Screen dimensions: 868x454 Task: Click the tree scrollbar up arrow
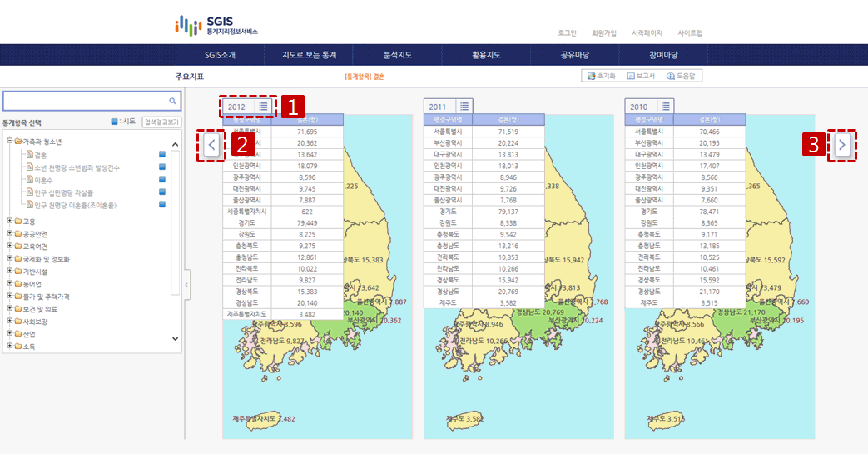click(x=175, y=144)
